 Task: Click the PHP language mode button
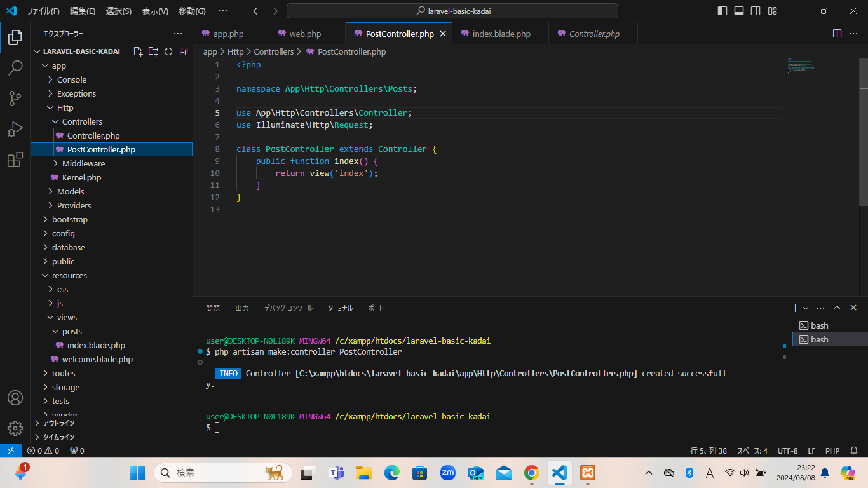click(832, 451)
